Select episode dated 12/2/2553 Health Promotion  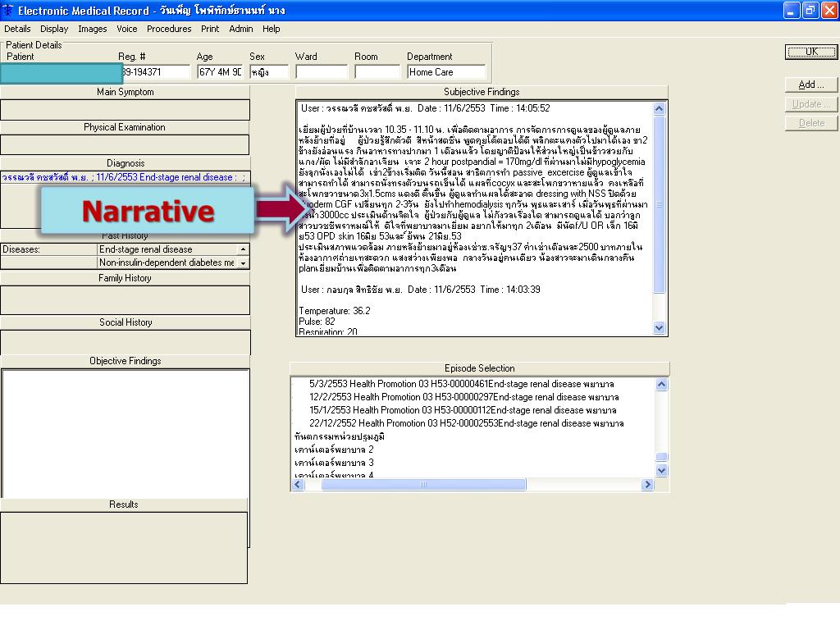click(464, 398)
